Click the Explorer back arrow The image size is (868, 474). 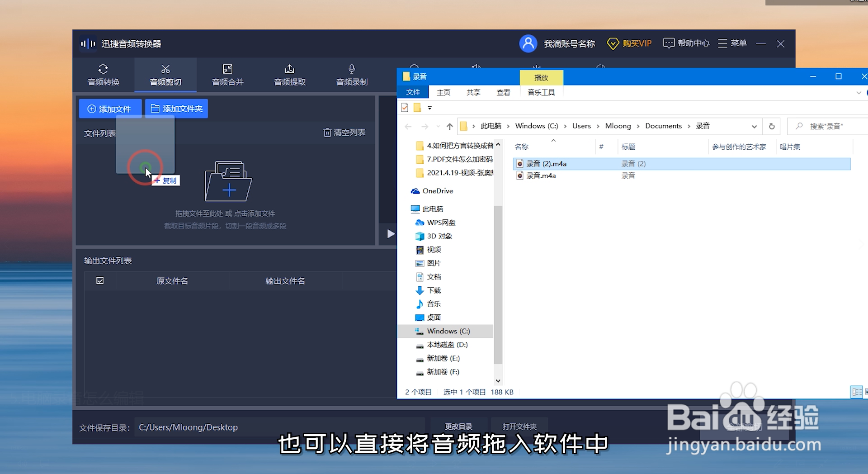[408, 126]
